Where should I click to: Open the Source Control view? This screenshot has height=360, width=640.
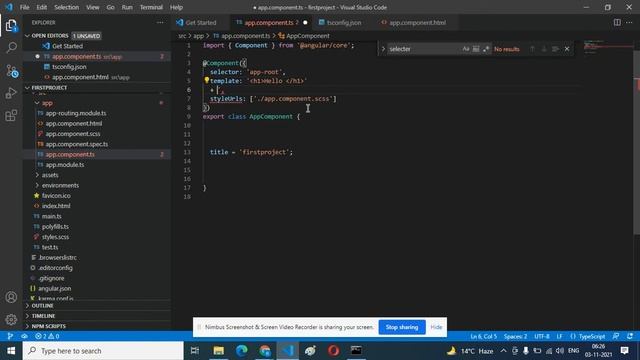click(11, 71)
